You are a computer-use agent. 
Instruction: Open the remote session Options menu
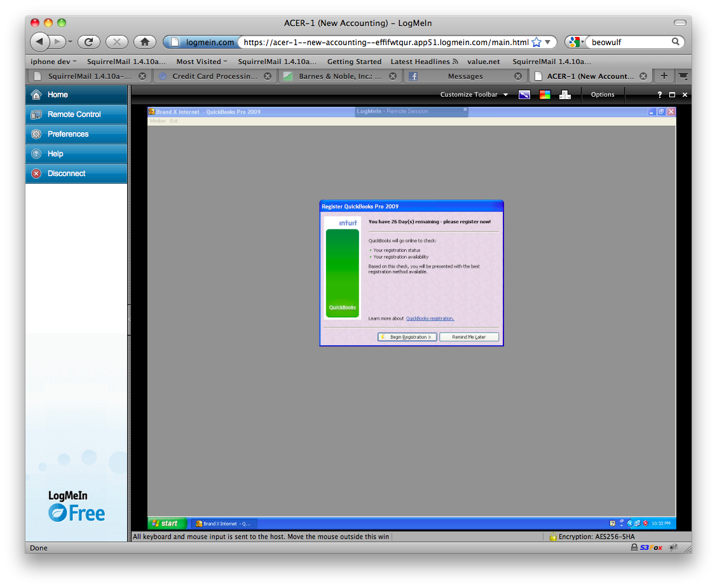click(602, 95)
